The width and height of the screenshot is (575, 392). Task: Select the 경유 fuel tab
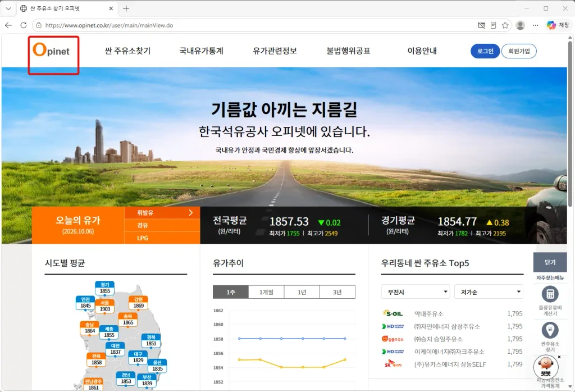pyautogui.click(x=162, y=225)
